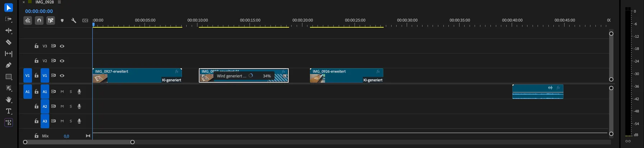Viewport: 644px width, 148px height.
Task: Toggle A2 track targeting button
Action: 45,106
